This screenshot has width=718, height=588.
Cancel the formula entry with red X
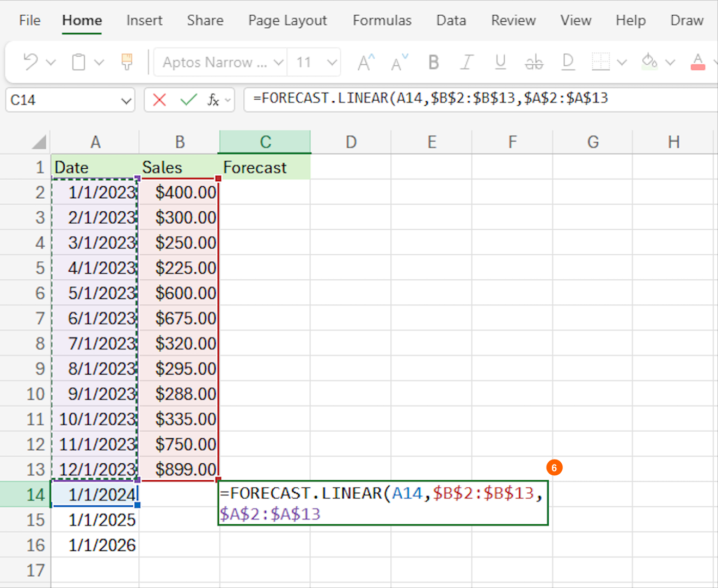coord(159,100)
